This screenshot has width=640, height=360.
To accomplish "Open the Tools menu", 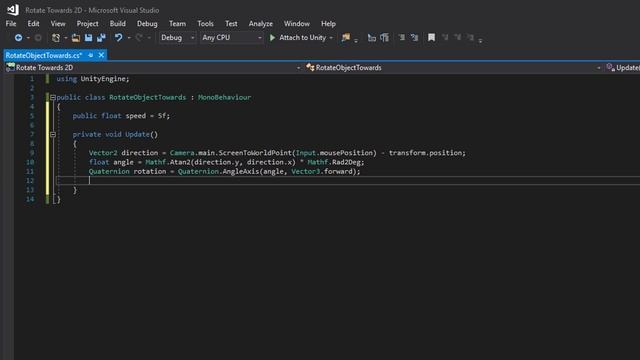I will 205,24.
